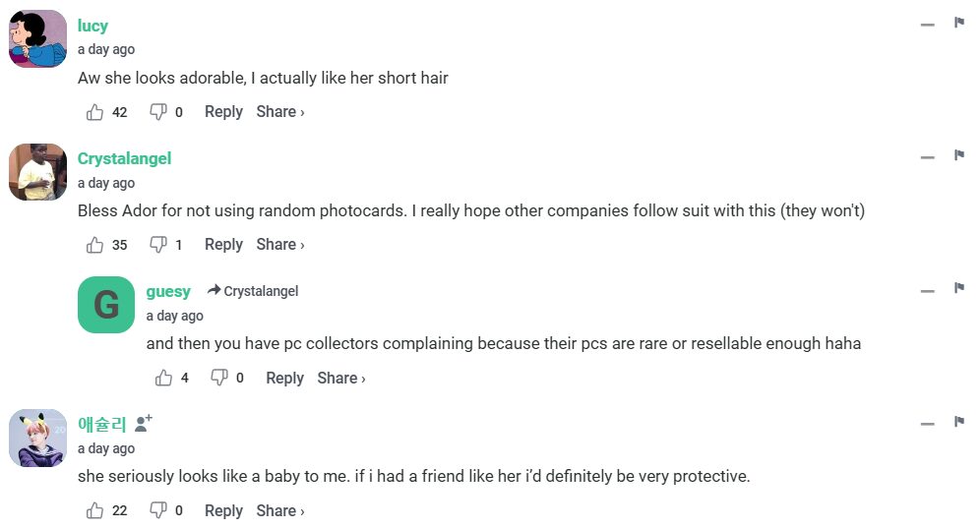Image resolution: width=980 pixels, height=529 pixels.
Task: Follow user 애슐리 via add-person icon
Action: click(x=144, y=424)
